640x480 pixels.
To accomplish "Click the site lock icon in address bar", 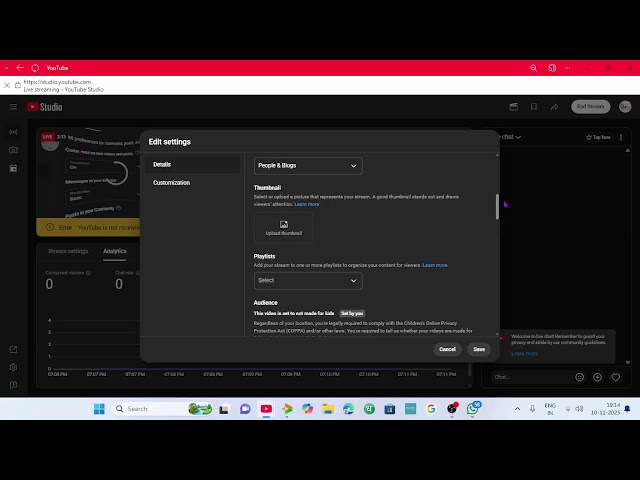I will click(x=18, y=85).
